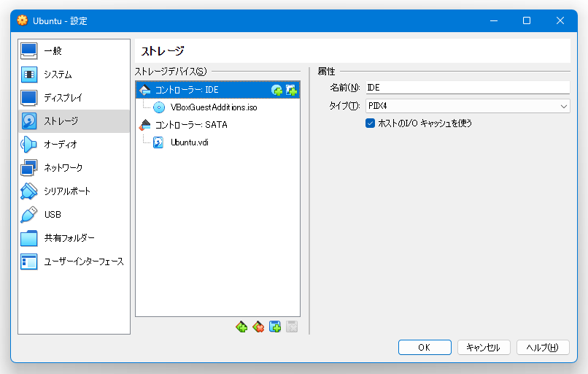Open the システム settings category

tap(74, 75)
